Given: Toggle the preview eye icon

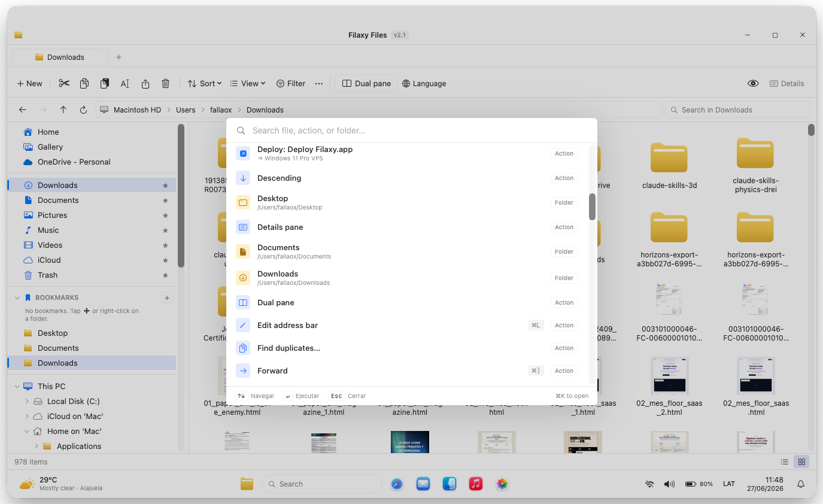Looking at the screenshot, I should [x=754, y=83].
